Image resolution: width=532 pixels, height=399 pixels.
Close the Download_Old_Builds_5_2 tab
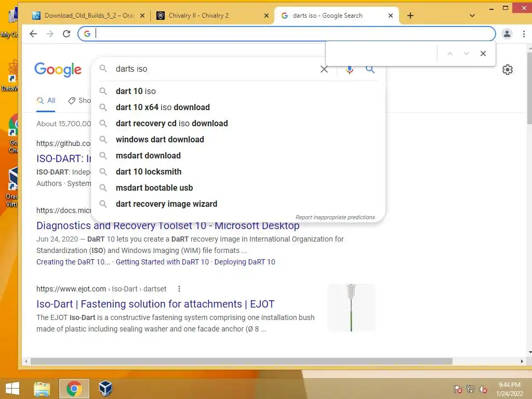pos(142,16)
